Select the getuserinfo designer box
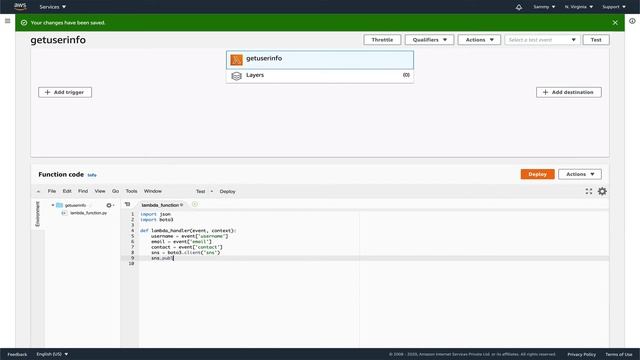This screenshot has width=640, height=360. (x=320, y=60)
